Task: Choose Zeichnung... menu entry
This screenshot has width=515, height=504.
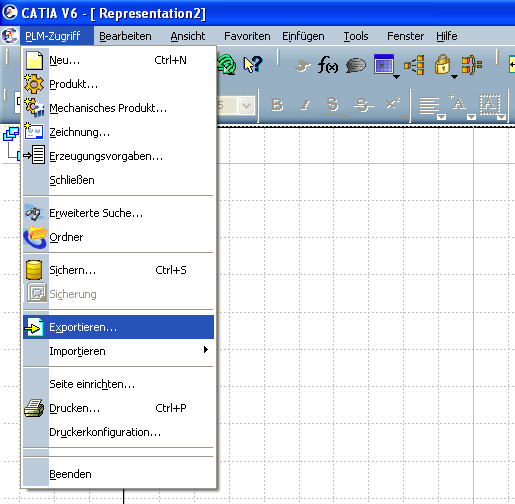Action: 118,132
